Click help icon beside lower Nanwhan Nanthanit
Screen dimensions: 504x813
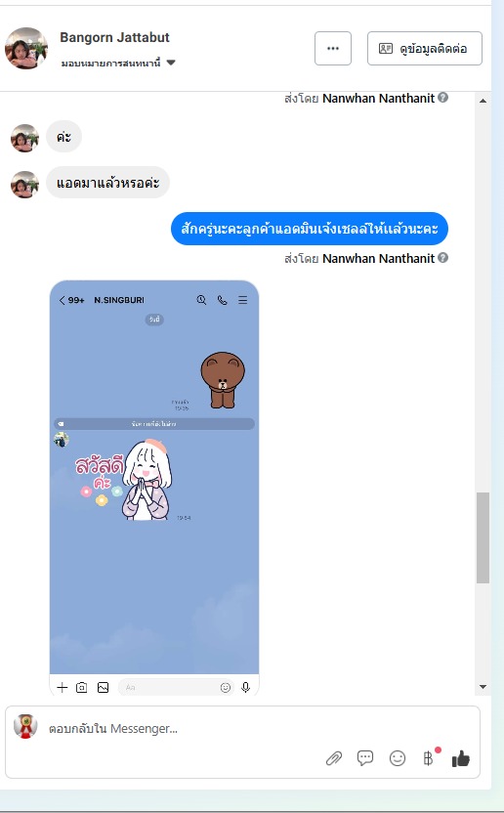(x=442, y=257)
